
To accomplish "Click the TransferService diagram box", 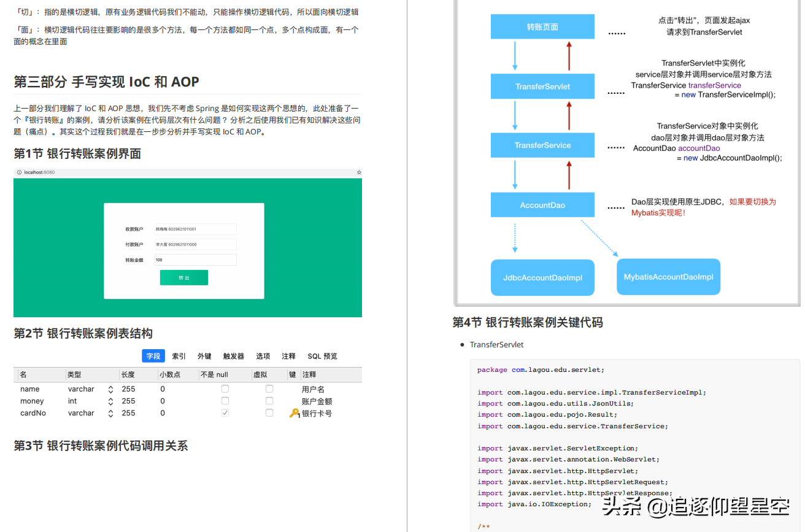I will [x=542, y=145].
